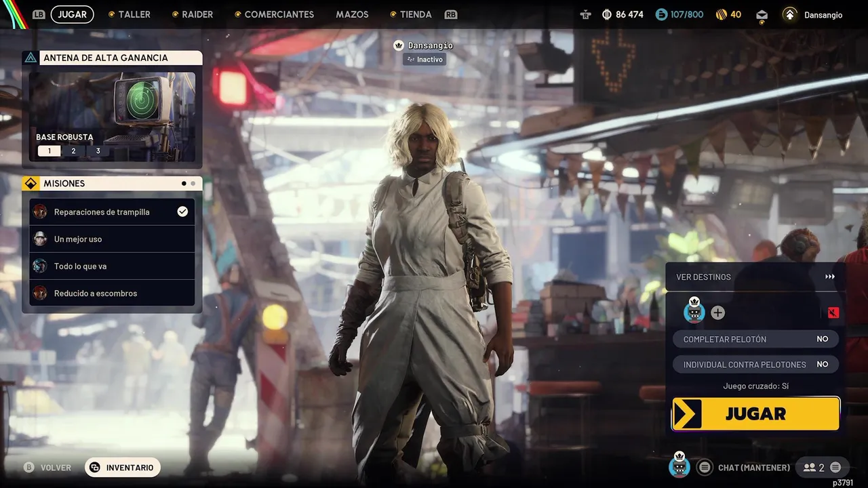This screenshot has width=868, height=488.
Task: Click Juego cruzado: Sí text
Action: tap(755, 386)
